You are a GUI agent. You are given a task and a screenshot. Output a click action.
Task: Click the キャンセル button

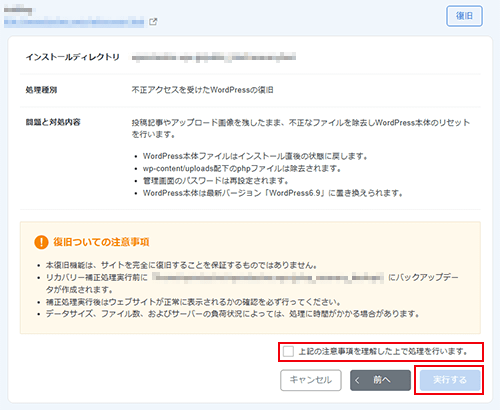(311, 380)
